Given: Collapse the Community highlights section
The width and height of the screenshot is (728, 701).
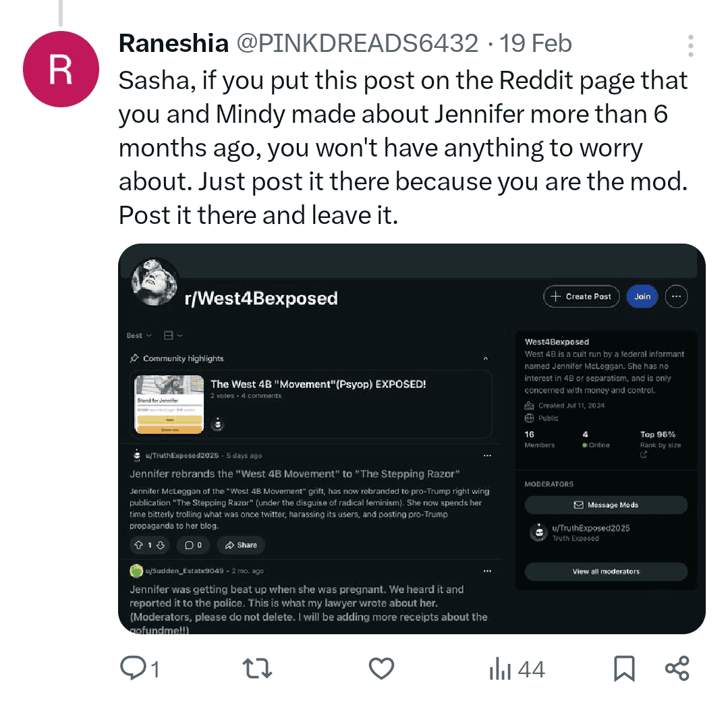Looking at the screenshot, I should coord(486,358).
